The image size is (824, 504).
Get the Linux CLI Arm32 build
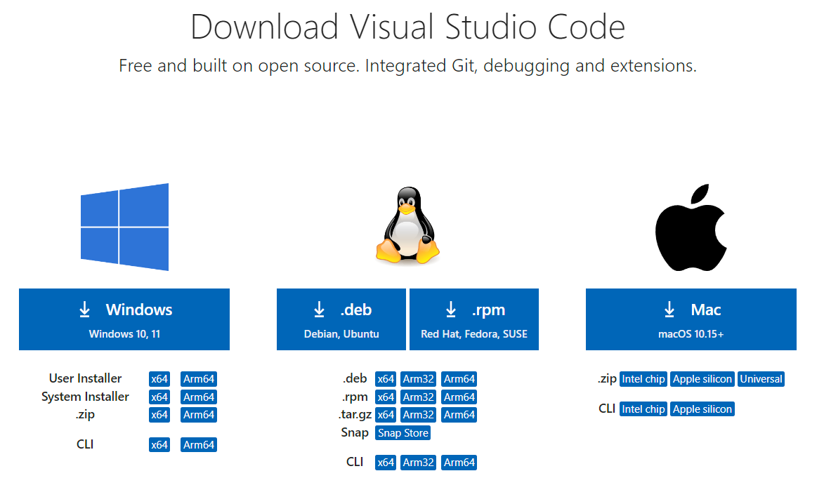click(x=418, y=463)
